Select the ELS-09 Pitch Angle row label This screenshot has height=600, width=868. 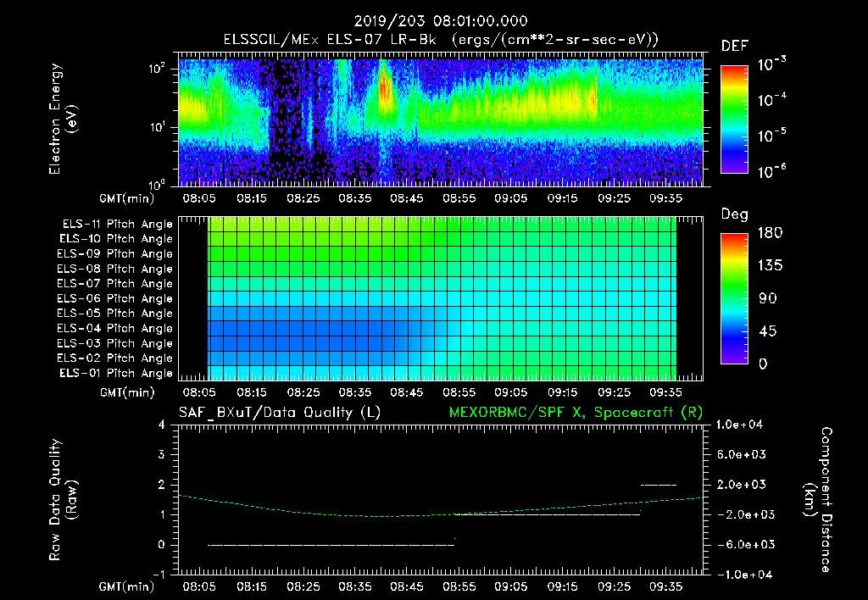click(x=115, y=254)
